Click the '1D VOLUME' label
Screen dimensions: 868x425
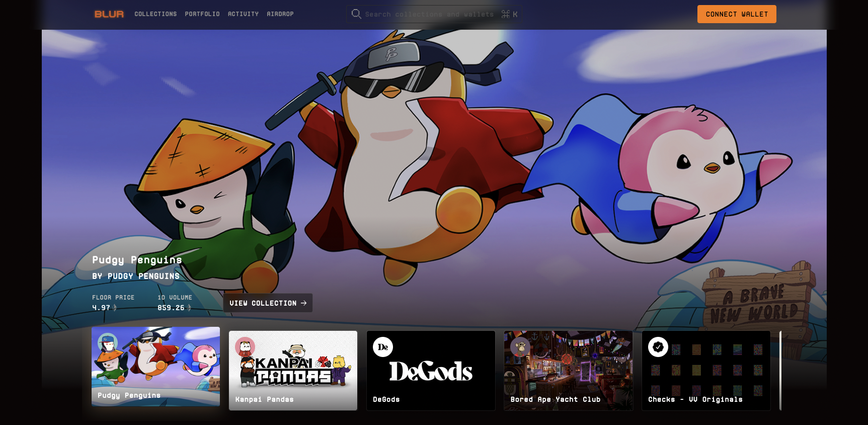pyautogui.click(x=175, y=298)
